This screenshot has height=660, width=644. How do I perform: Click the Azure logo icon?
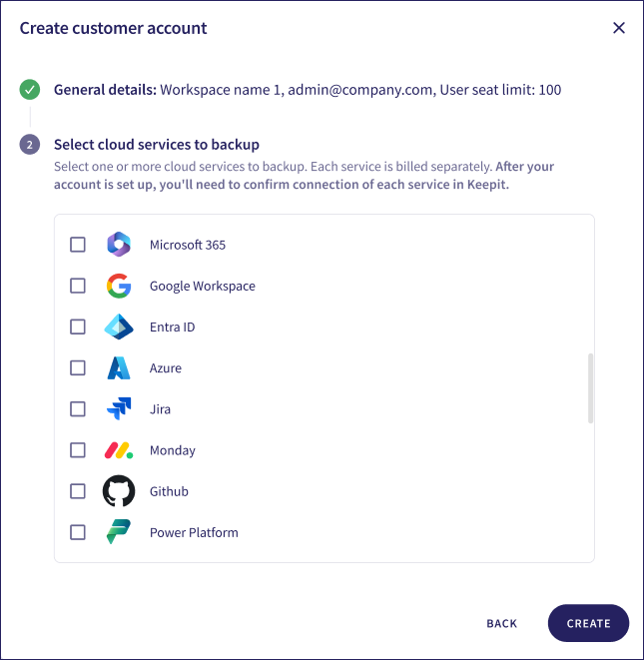pos(119,367)
